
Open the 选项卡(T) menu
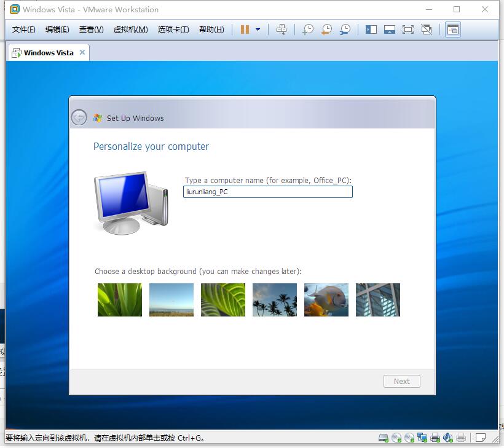(x=173, y=29)
